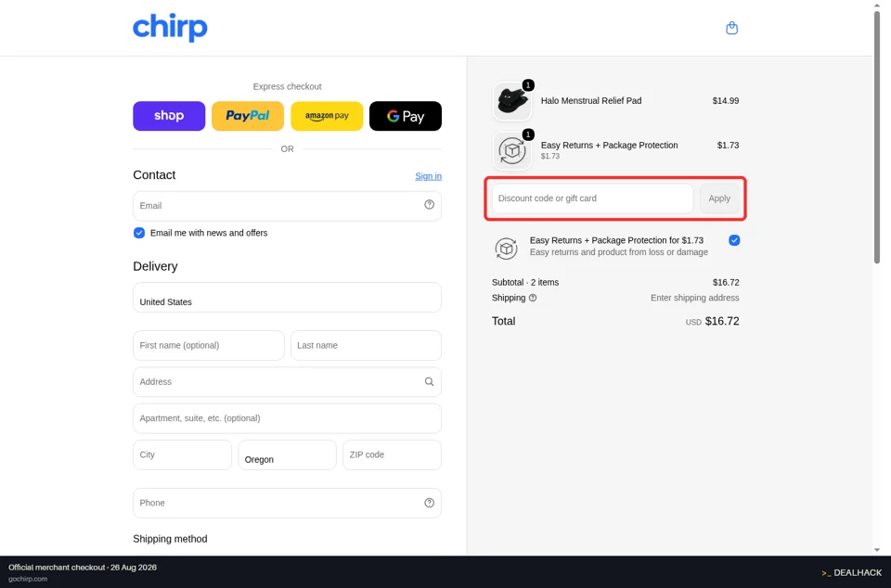
Task: Click the Shipping method heading
Action: click(170, 539)
